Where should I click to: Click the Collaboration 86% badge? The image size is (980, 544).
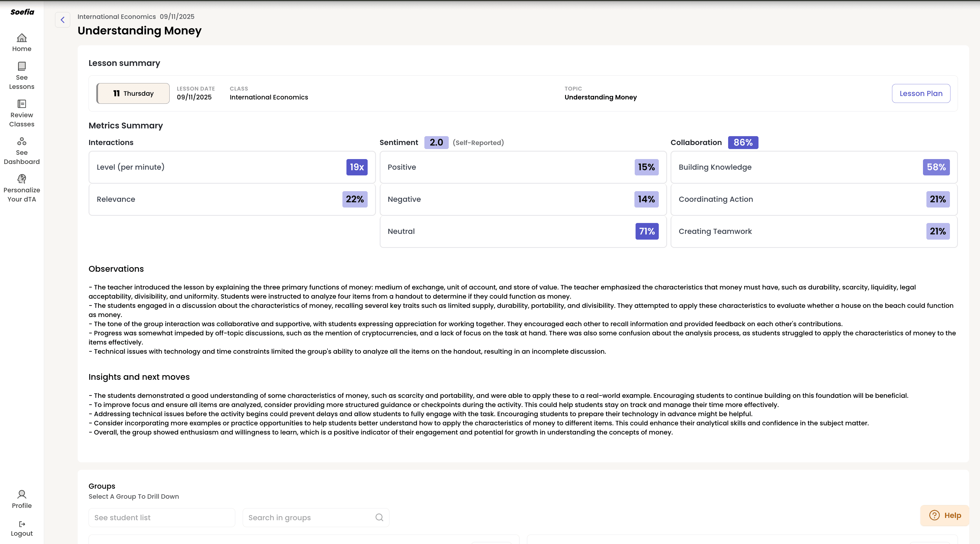pyautogui.click(x=743, y=142)
